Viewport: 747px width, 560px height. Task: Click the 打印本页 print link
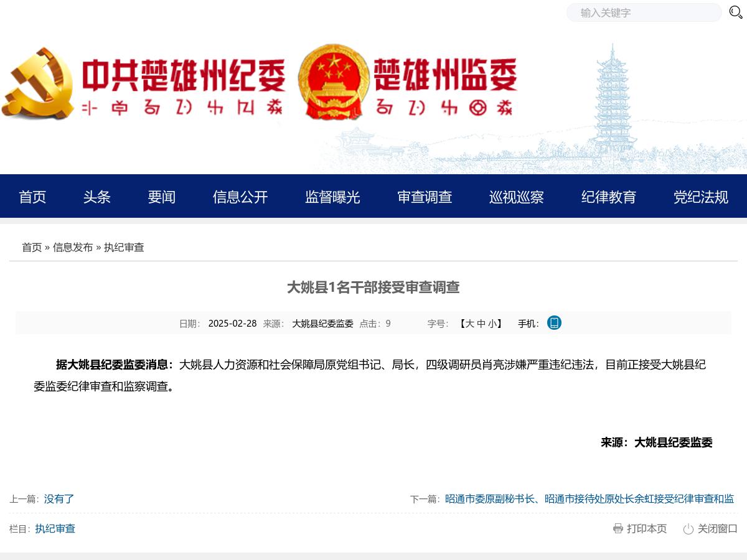click(647, 529)
